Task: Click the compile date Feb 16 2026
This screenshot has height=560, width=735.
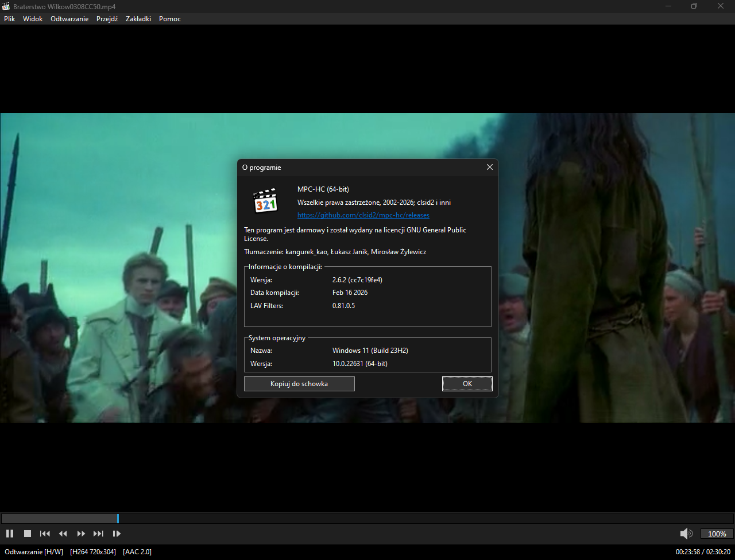Action: point(350,293)
